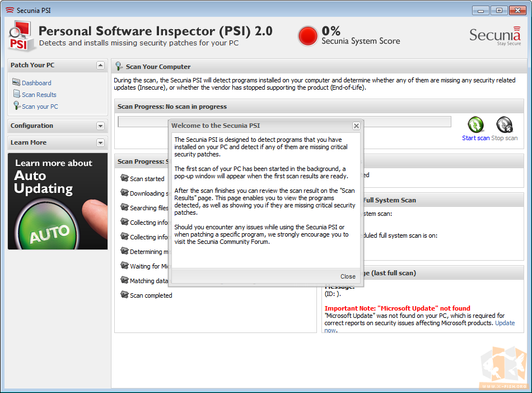Click the red System Score indicator

point(308,36)
